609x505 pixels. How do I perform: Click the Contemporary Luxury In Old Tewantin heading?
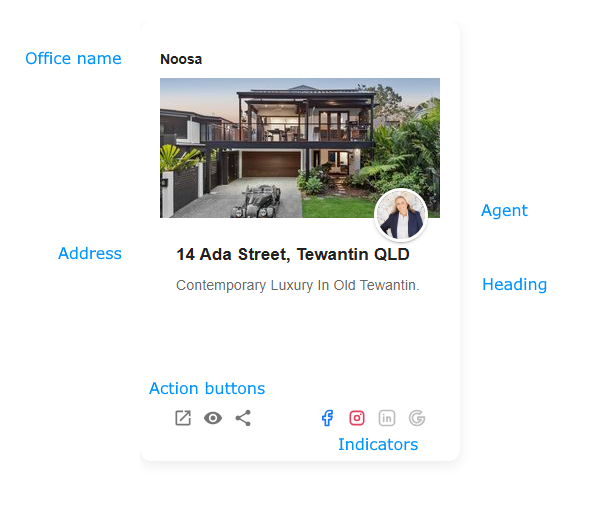point(298,285)
